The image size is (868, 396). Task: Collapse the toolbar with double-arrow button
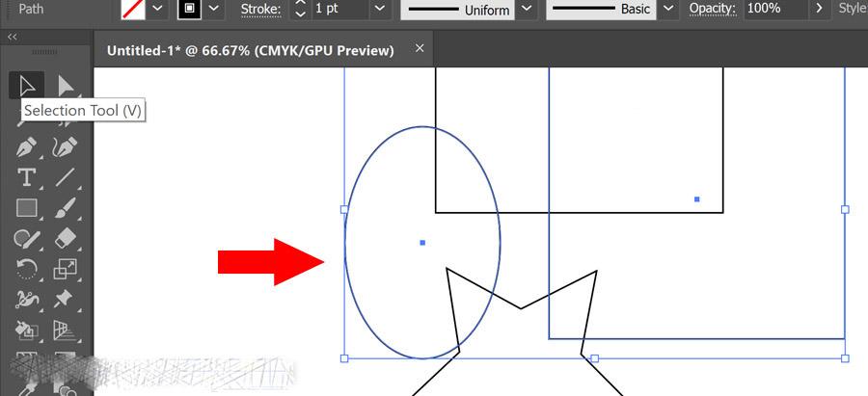[x=12, y=37]
